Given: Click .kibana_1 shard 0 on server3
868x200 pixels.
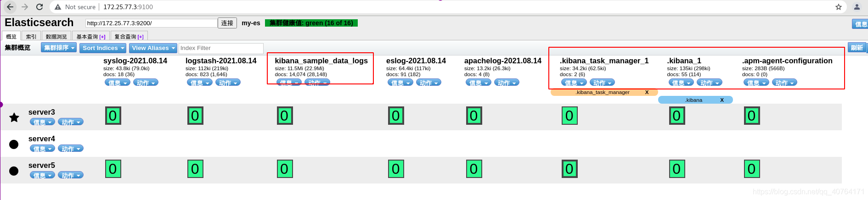Looking at the screenshot, I should (x=677, y=116).
